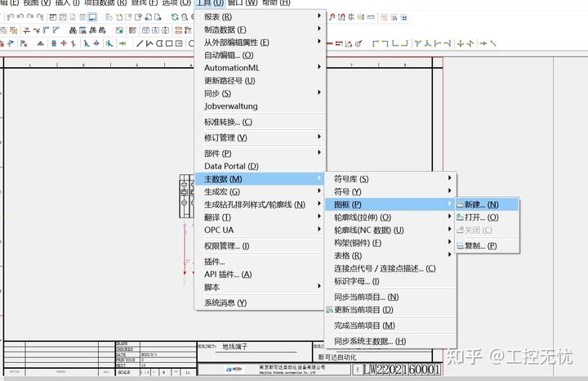Choose 完成当前项目 (M)
Screen dimensions: 588x381
click(x=390, y=325)
